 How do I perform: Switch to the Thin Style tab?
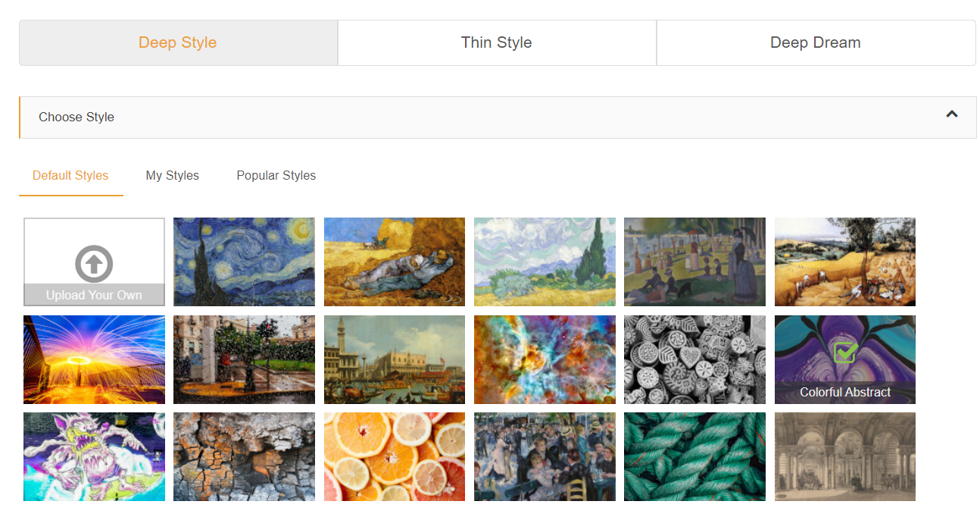(497, 42)
